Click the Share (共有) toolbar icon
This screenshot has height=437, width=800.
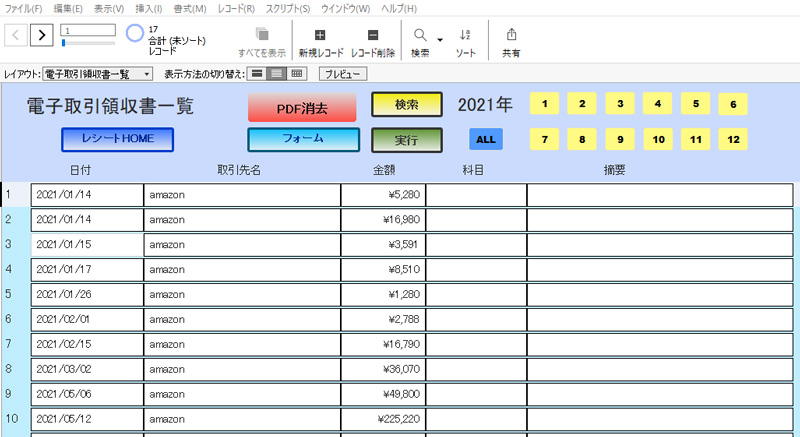pos(511,35)
